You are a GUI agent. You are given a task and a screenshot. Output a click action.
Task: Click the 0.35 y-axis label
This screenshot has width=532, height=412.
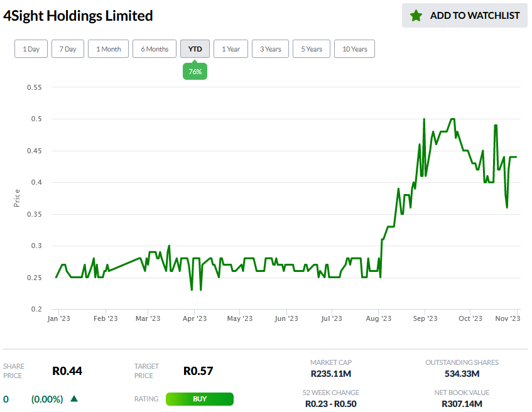(35, 214)
